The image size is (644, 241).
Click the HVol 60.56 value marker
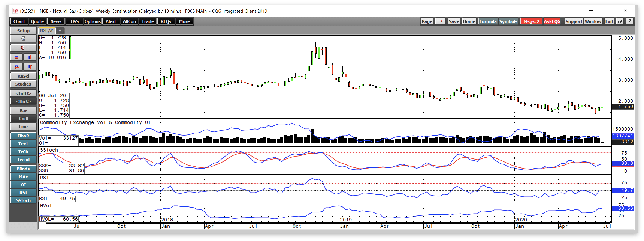tap(622, 208)
